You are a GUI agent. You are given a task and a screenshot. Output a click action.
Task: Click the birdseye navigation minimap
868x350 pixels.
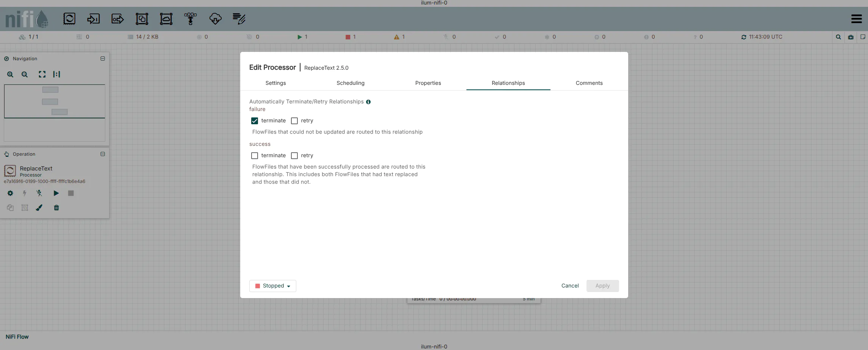click(x=55, y=113)
